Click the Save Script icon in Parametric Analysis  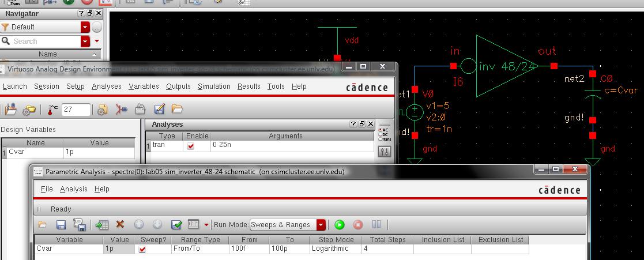coord(79,225)
